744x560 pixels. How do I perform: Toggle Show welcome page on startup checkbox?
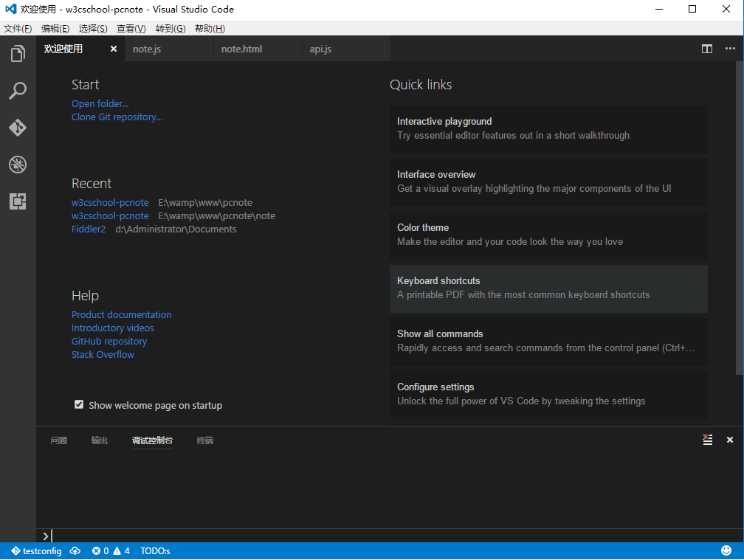coord(79,404)
